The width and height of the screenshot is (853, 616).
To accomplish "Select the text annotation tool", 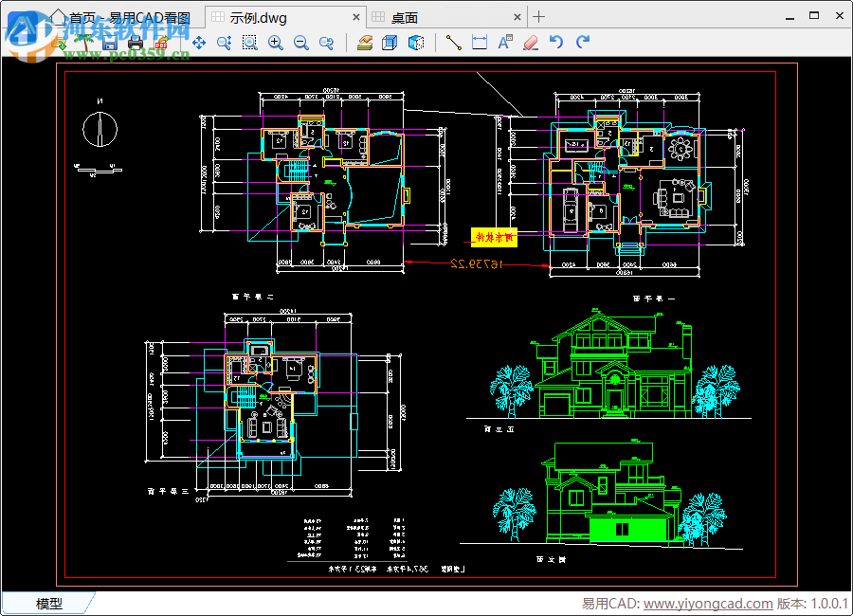I will click(x=505, y=42).
